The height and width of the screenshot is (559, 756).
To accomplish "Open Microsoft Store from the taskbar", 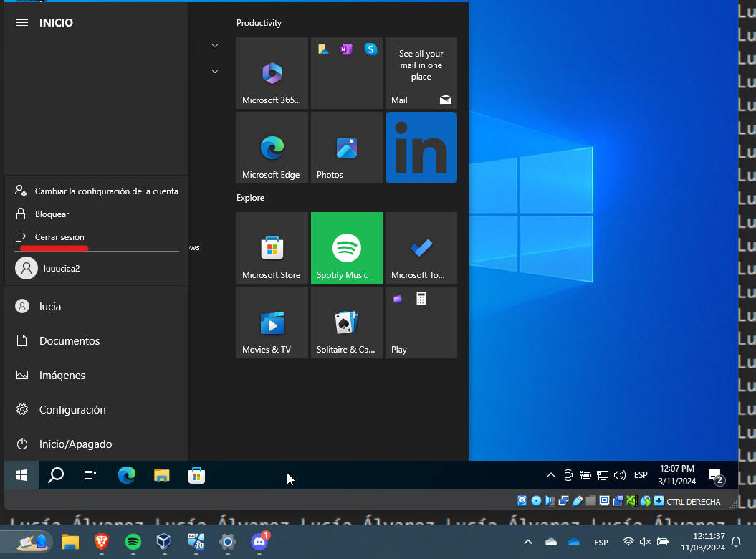I will [x=196, y=474].
